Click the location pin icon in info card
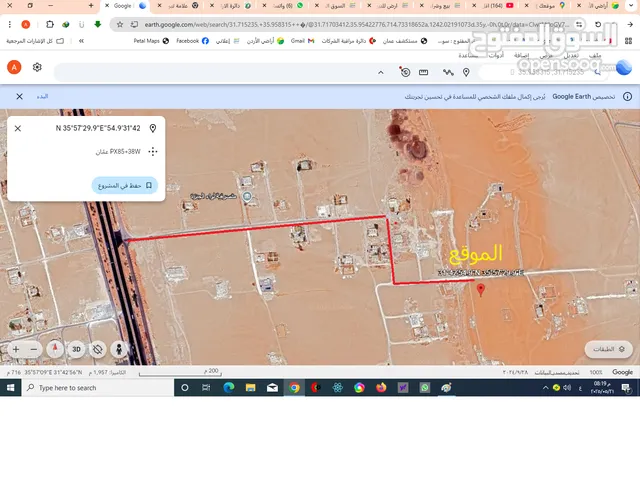640x480 pixels. (153, 128)
